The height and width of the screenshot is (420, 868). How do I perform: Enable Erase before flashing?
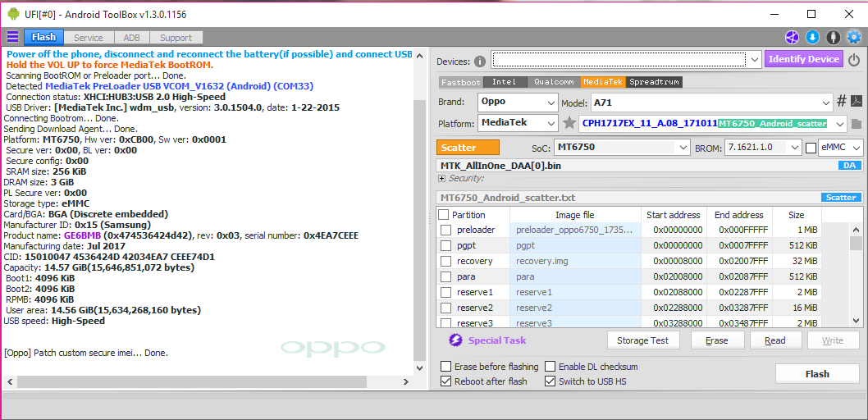point(445,367)
